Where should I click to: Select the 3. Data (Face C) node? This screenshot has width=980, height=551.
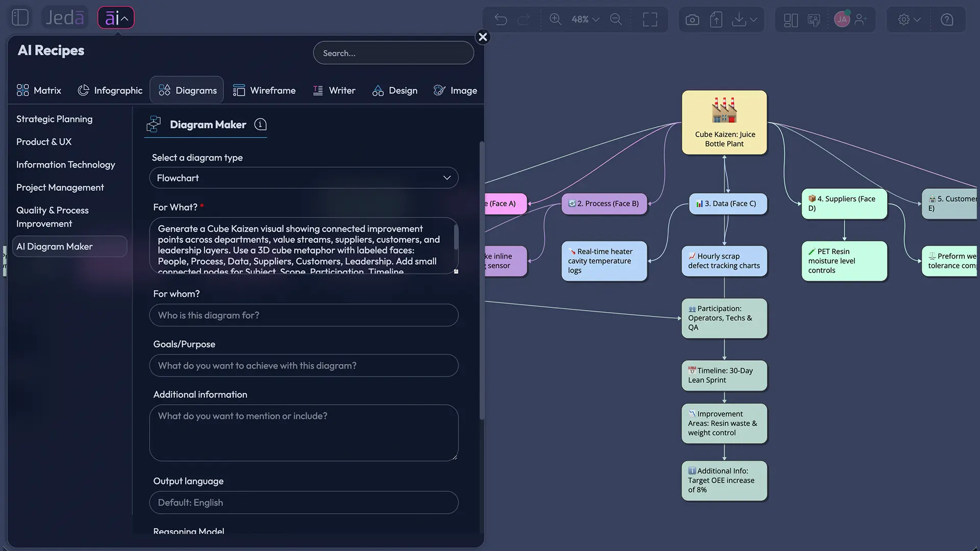coord(728,204)
